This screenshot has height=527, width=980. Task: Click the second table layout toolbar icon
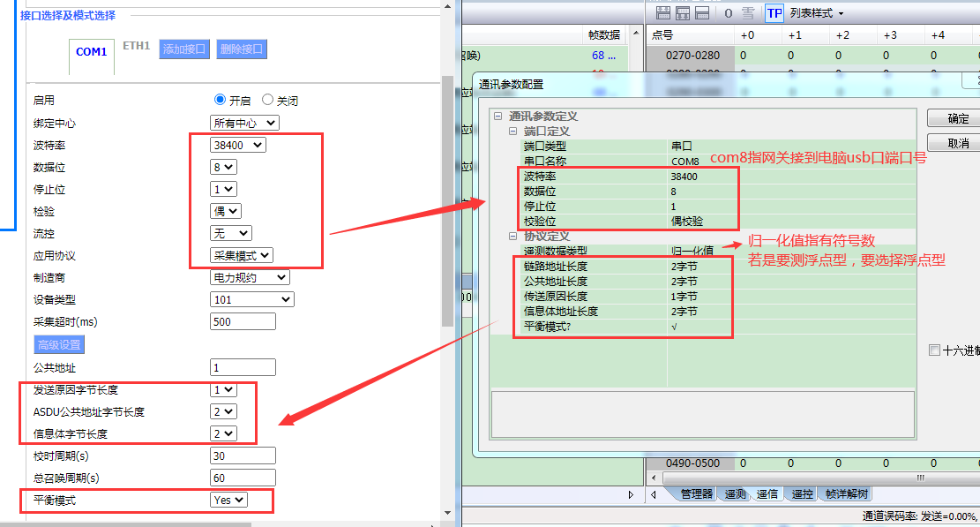(683, 13)
